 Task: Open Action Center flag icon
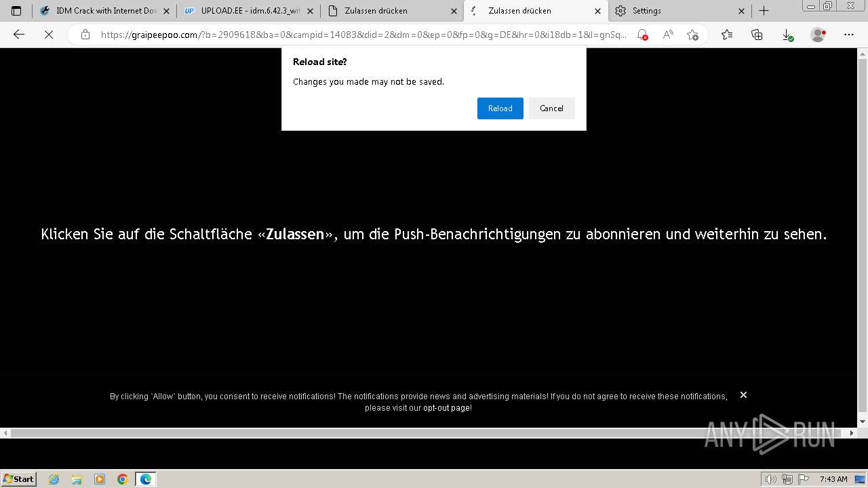click(x=804, y=479)
